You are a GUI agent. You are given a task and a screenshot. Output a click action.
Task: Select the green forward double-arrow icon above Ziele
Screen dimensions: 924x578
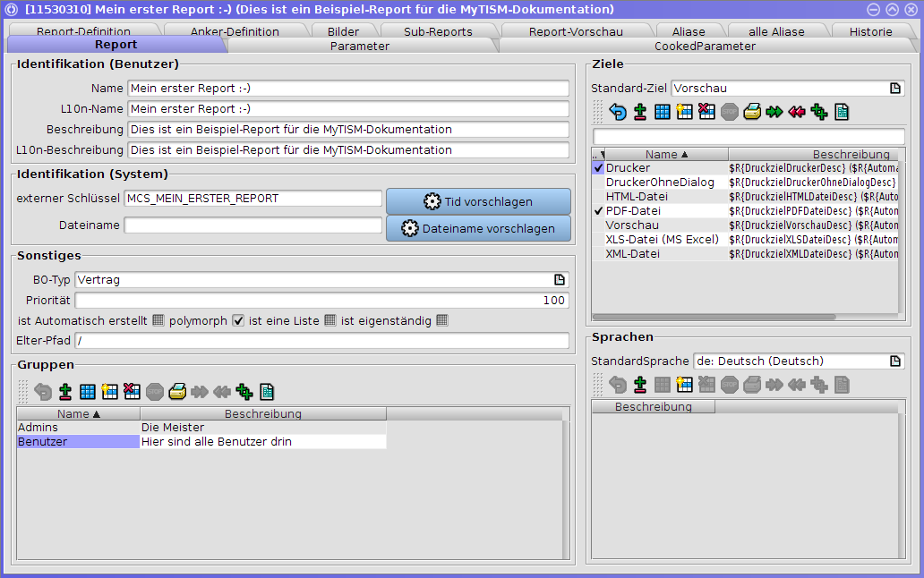[x=774, y=111]
